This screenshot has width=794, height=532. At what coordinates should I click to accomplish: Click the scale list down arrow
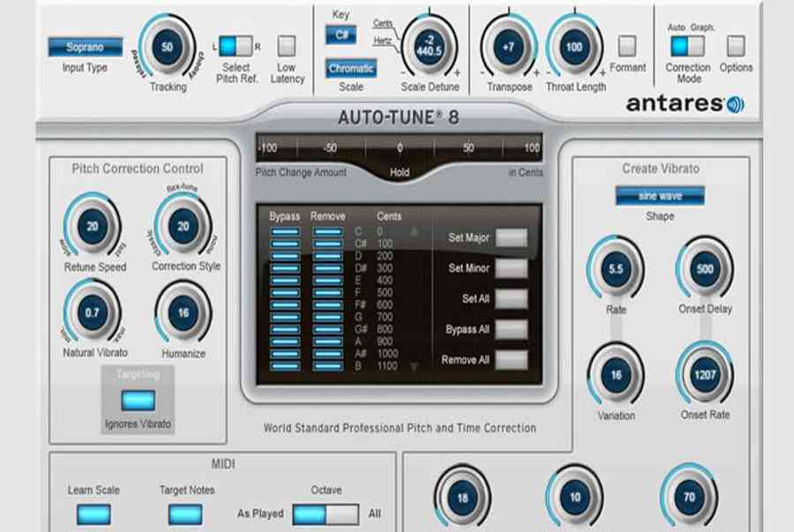(x=414, y=366)
